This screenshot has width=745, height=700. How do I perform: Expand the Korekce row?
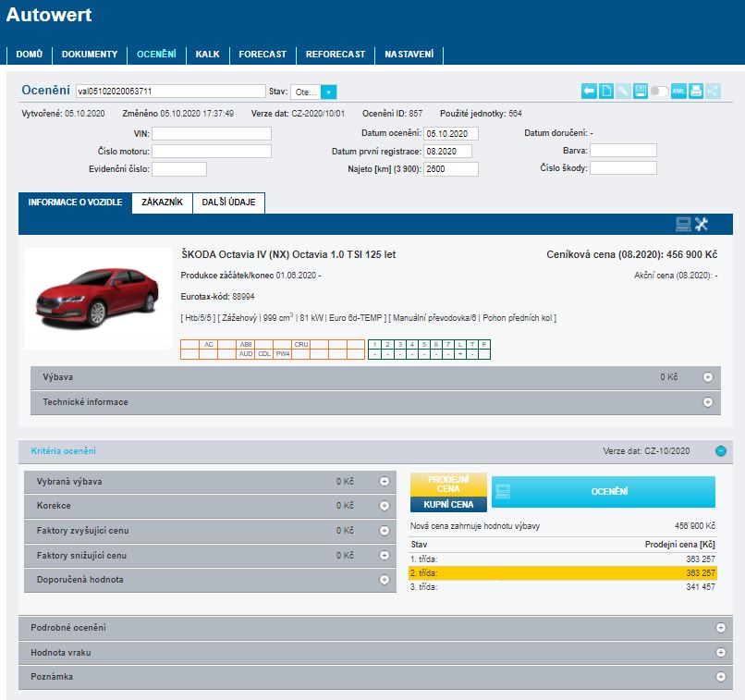pyautogui.click(x=385, y=506)
